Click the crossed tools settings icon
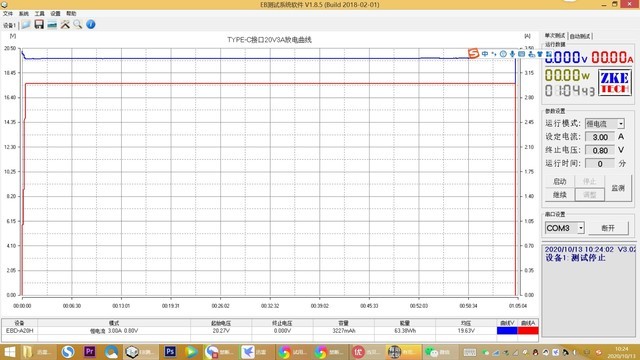 (65, 24)
